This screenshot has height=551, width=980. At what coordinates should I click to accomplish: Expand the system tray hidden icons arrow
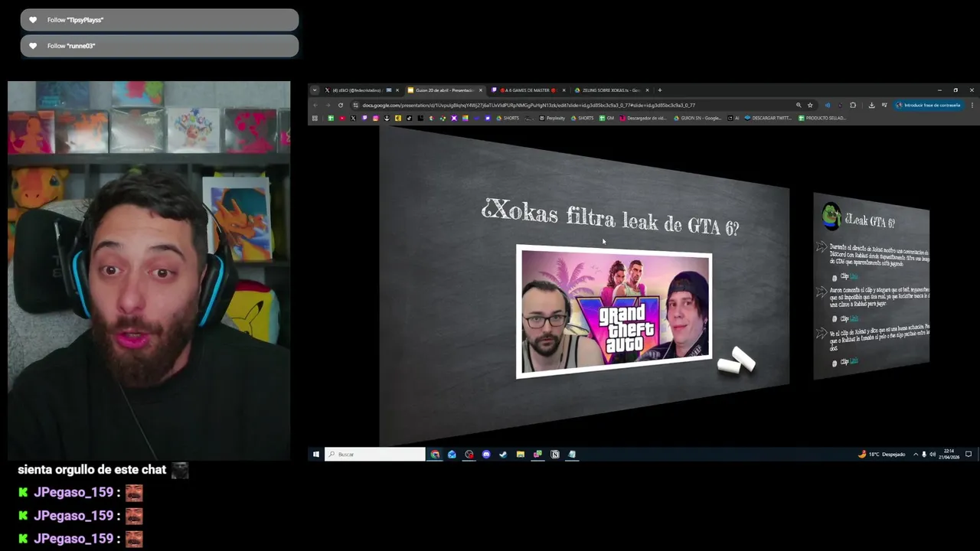[x=916, y=455]
